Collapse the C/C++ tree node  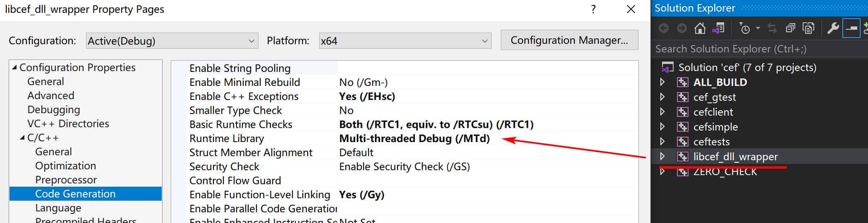22,138
